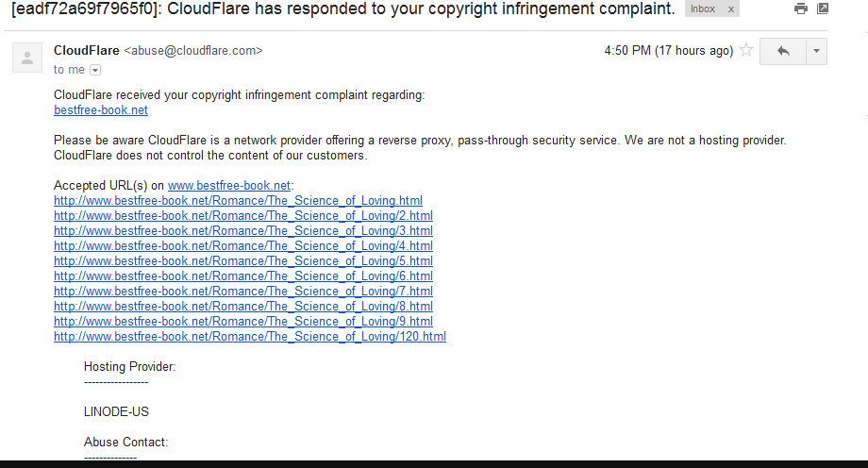Open the More options dropdown beside Reply

point(816,51)
